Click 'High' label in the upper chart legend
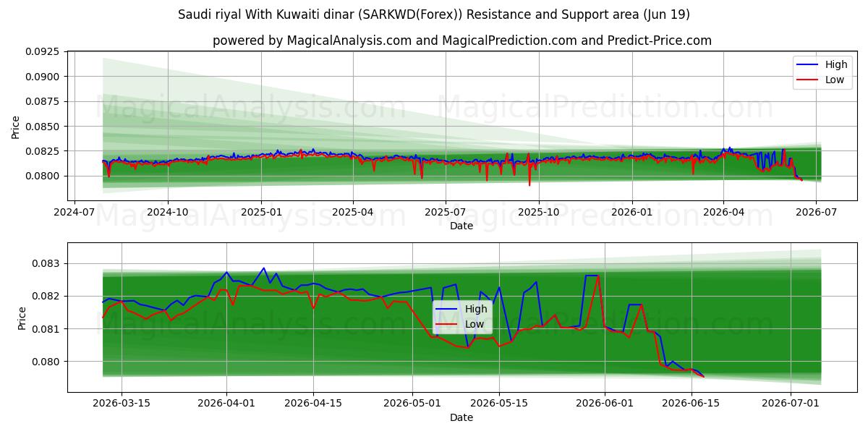This screenshot has width=868, height=434. tap(836, 64)
